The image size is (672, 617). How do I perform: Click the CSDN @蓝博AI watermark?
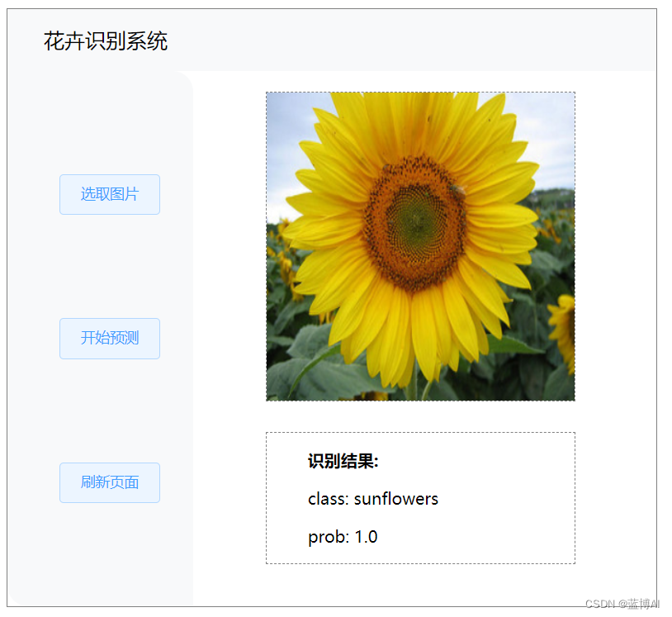pos(622,604)
